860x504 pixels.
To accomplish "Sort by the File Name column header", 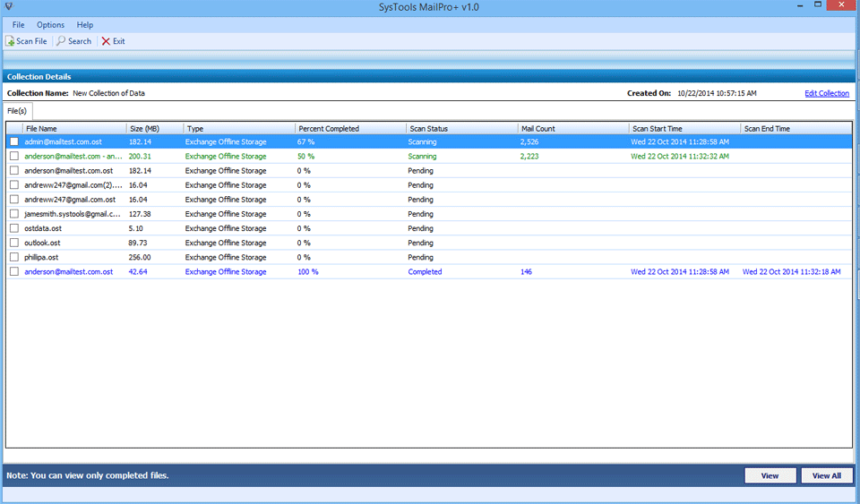I will (74, 128).
